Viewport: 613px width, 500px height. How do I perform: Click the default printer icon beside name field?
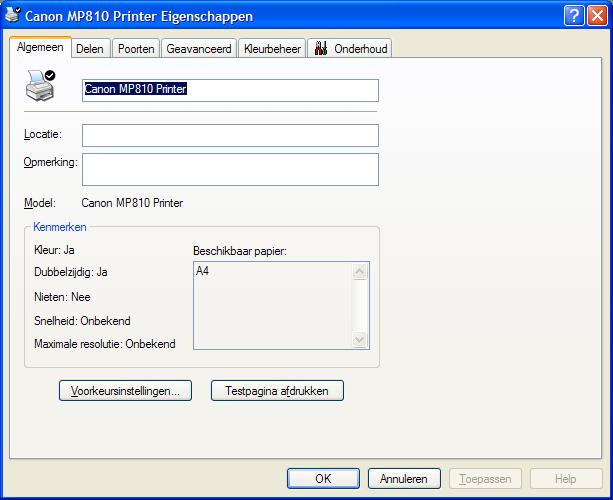click(40, 86)
